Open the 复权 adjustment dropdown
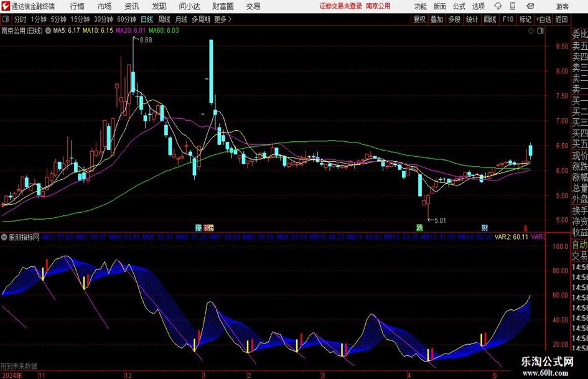The width and height of the screenshot is (588, 379). point(420,19)
